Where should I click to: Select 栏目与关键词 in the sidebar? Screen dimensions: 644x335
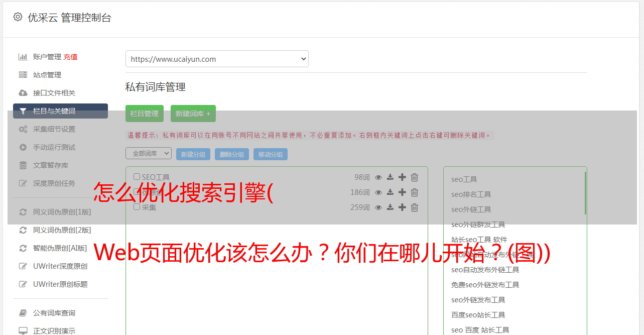click(60, 111)
